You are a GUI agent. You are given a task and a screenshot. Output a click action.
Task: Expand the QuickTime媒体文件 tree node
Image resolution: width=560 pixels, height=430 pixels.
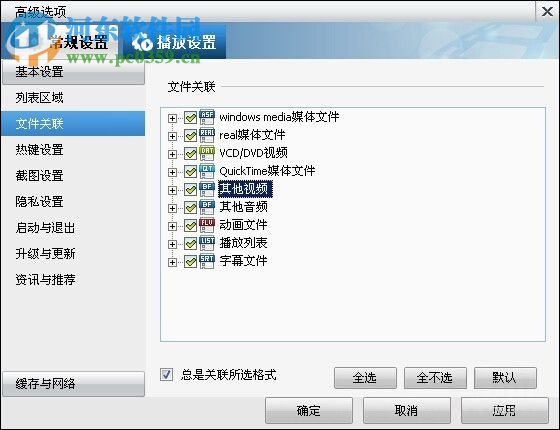tap(172, 172)
